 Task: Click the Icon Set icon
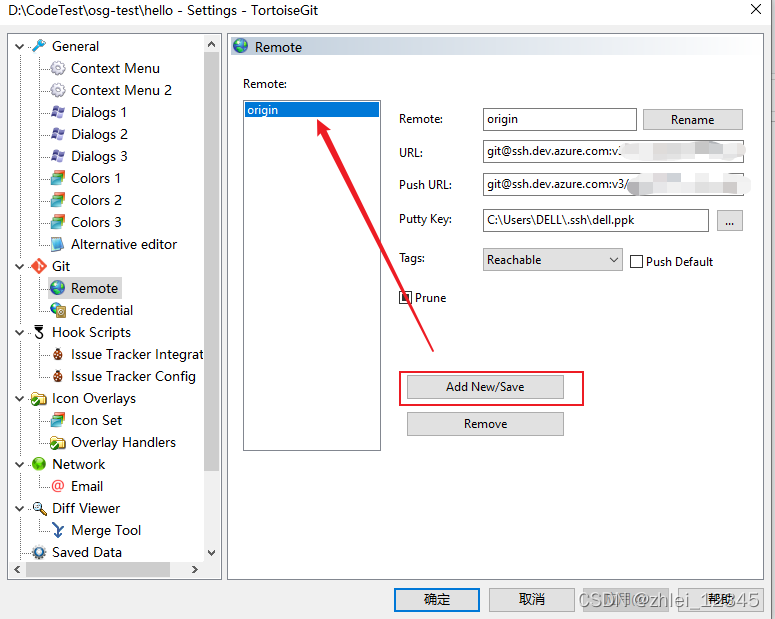click(x=58, y=420)
